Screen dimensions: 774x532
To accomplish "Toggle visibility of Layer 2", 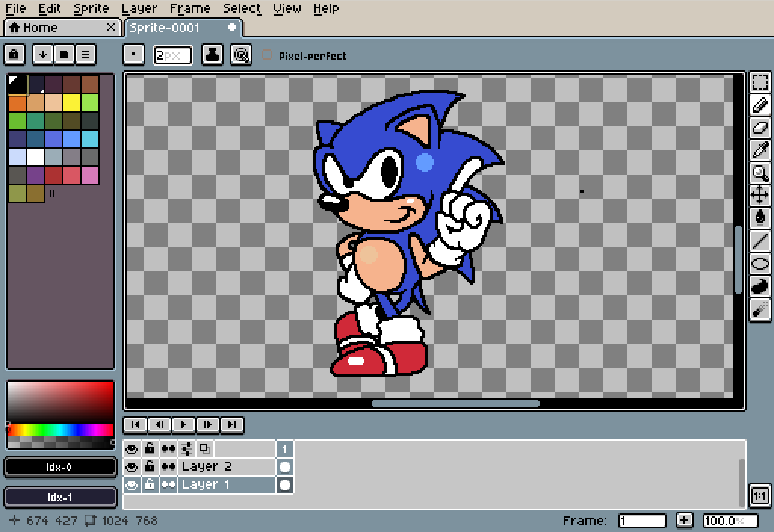I will click(x=132, y=467).
